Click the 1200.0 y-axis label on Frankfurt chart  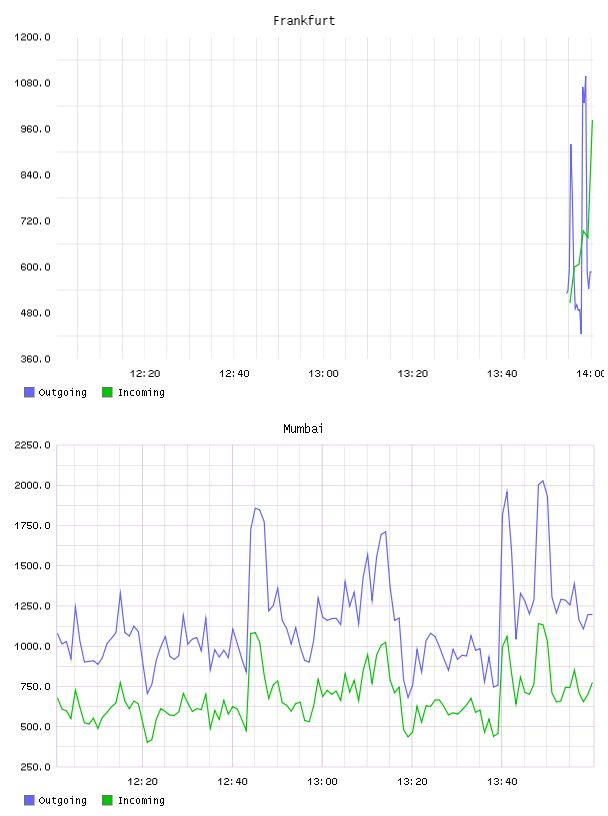(x=32, y=37)
